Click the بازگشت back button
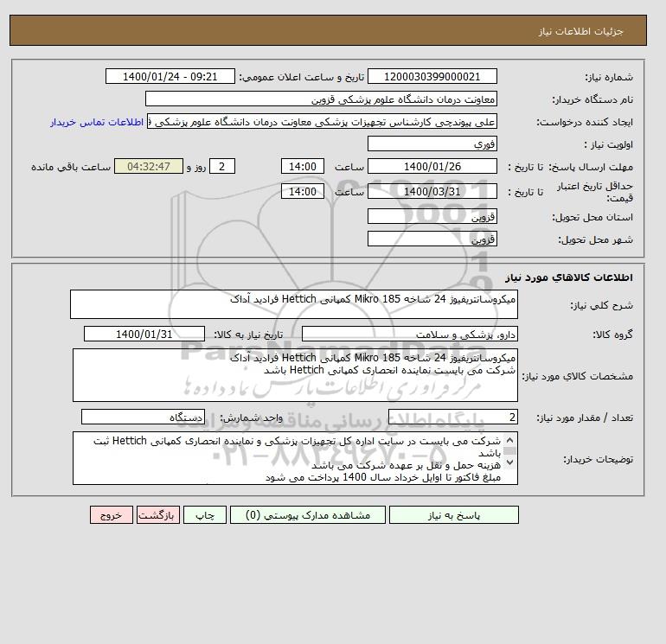The image size is (666, 644). click(158, 515)
